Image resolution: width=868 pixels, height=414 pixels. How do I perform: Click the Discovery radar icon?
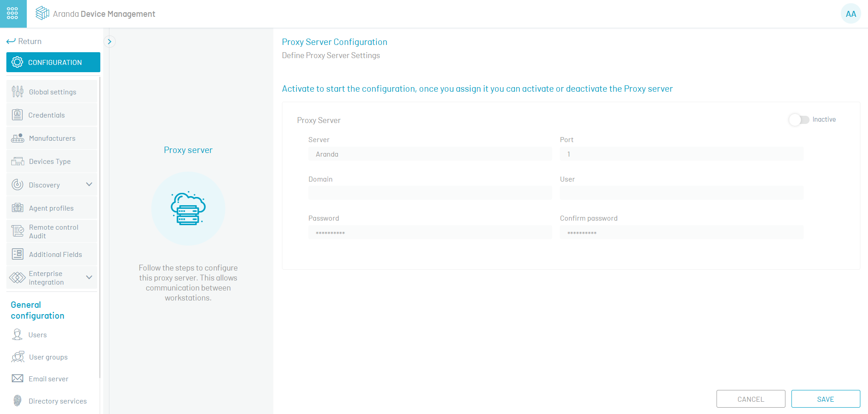pos(17,184)
